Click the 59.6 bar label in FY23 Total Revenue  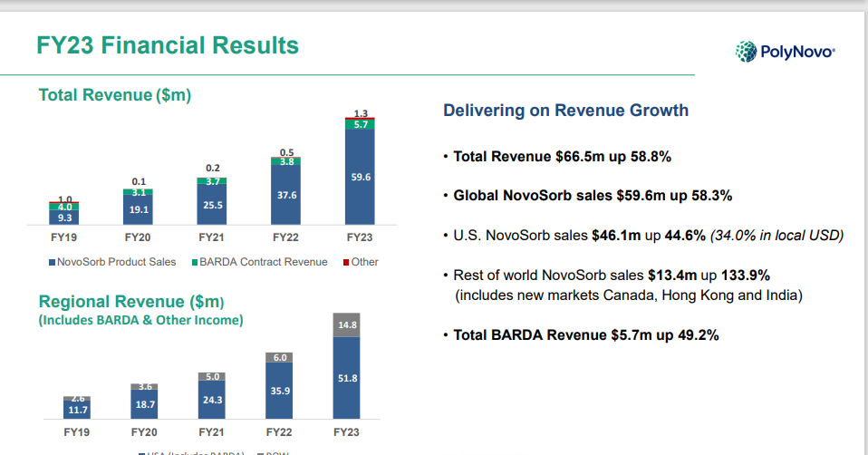point(361,177)
